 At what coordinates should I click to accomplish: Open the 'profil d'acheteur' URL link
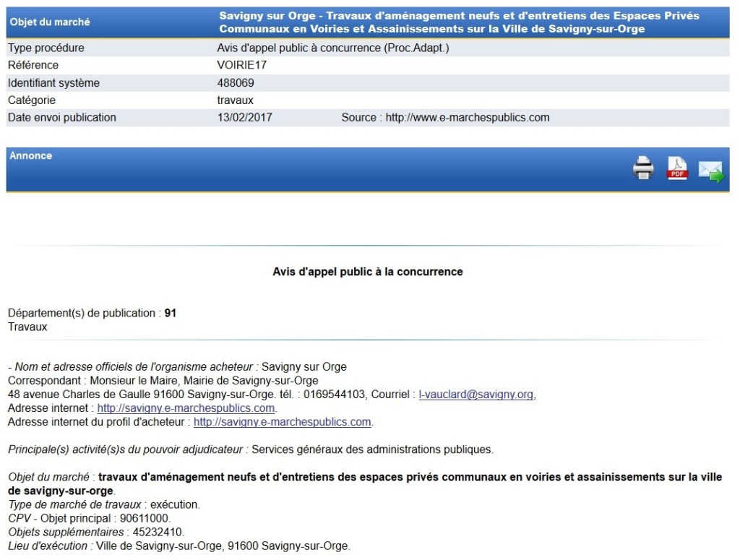283,422
